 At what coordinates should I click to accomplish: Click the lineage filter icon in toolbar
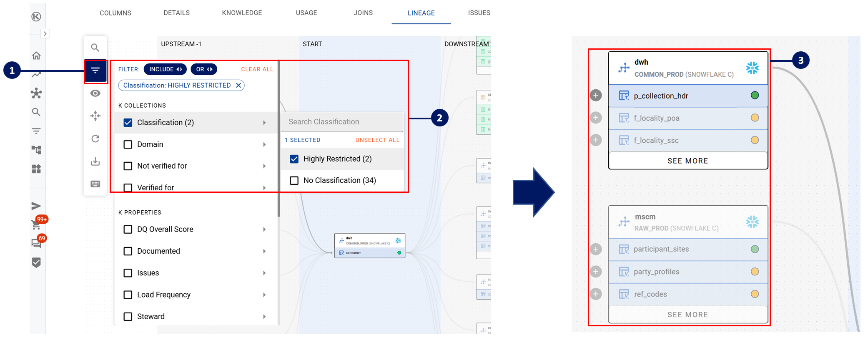tap(95, 71)
